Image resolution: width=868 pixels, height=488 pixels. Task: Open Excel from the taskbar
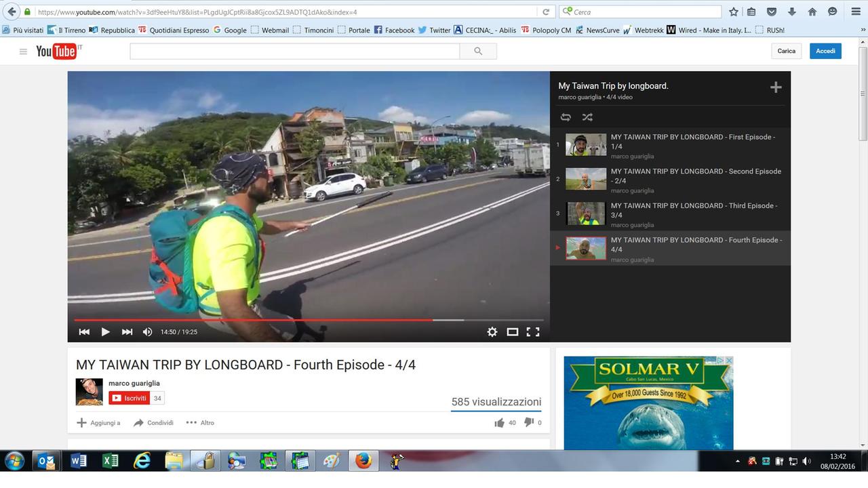coord(111,462)
